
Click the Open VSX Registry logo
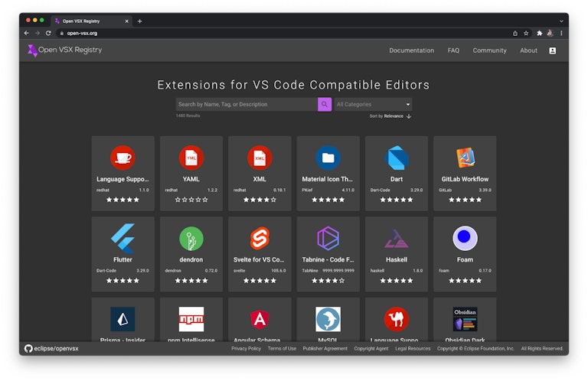(x=64, y=50)
